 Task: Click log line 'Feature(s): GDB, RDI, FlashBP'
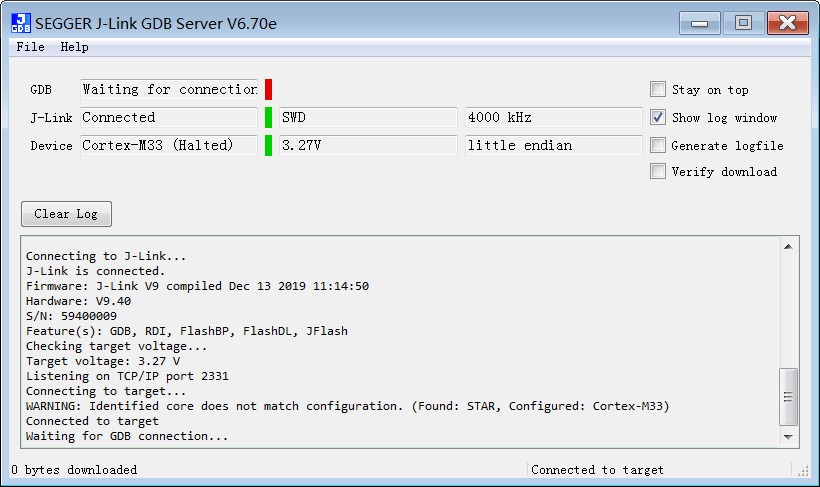187,331
